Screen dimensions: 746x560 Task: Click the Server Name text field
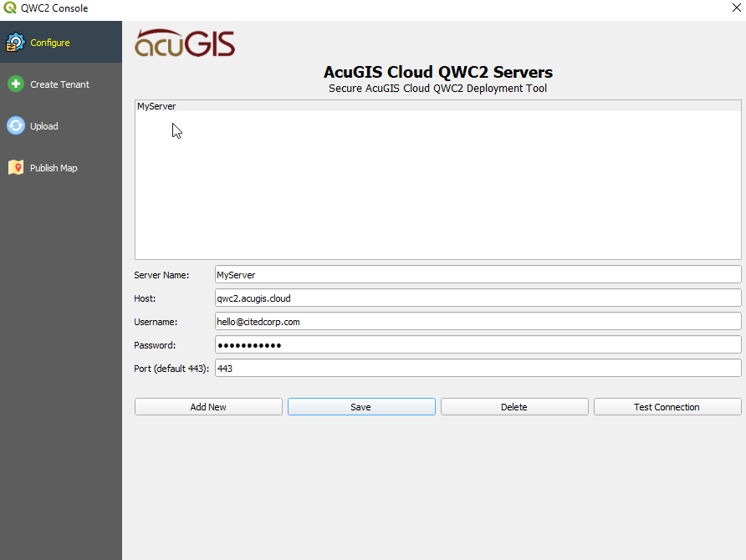[x=477, y=274]
